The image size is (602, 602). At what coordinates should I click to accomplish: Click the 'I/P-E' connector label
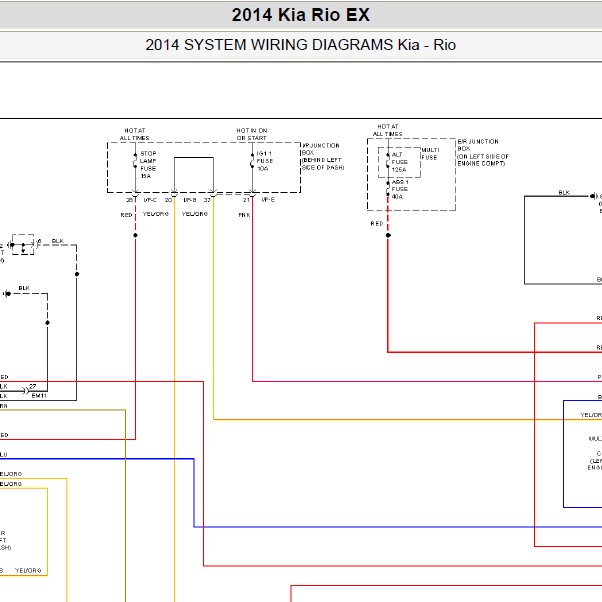268,200
